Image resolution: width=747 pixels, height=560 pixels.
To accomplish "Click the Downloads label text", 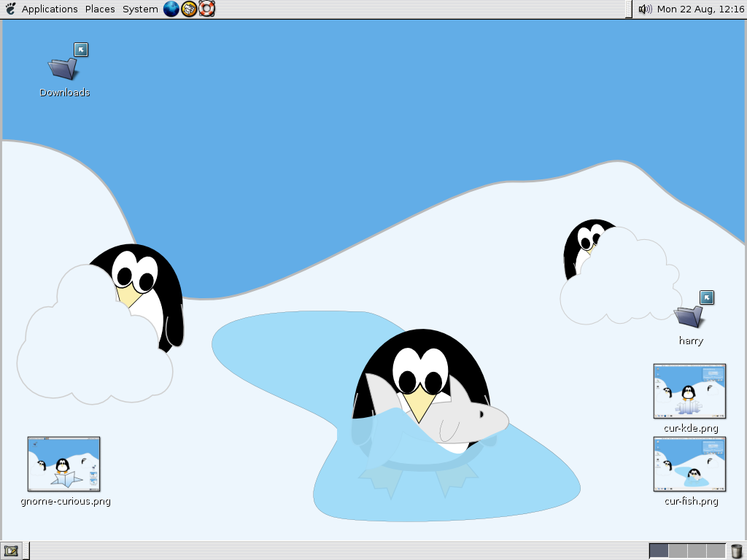I will coord(65,93).
